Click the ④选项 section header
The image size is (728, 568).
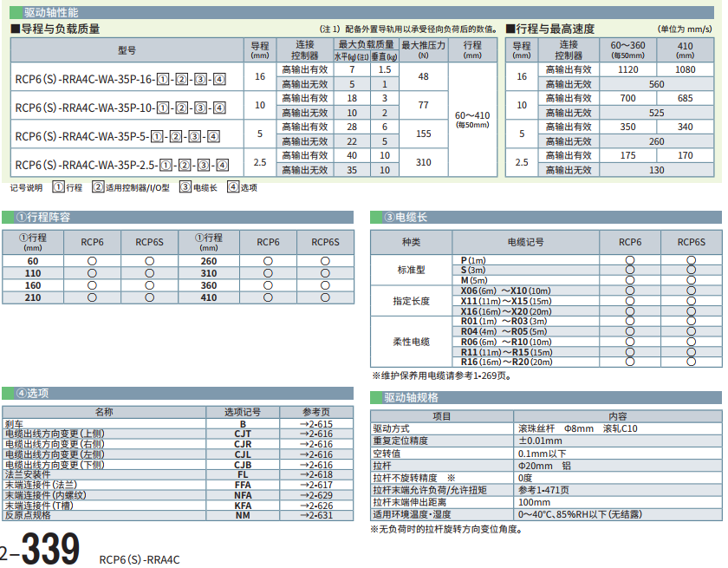click(33, 393)
